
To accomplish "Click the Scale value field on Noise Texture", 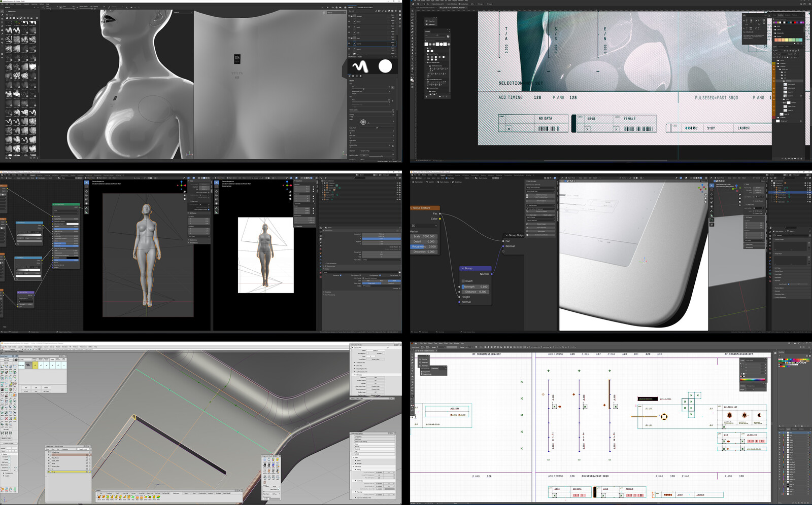I will (x=424, y=236).
